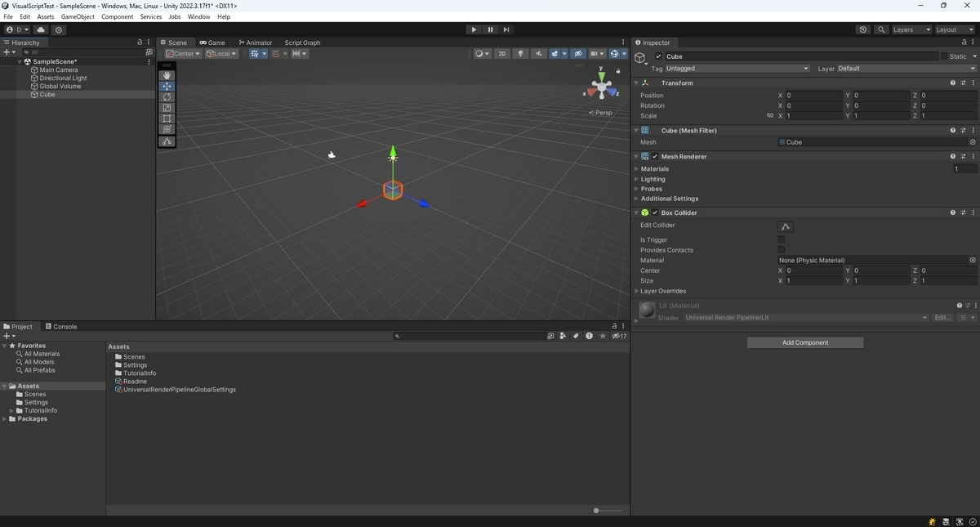Open the Mesh object picker circle
The height and width of the screenshot is (527, 980).
(x=973, y=142)
